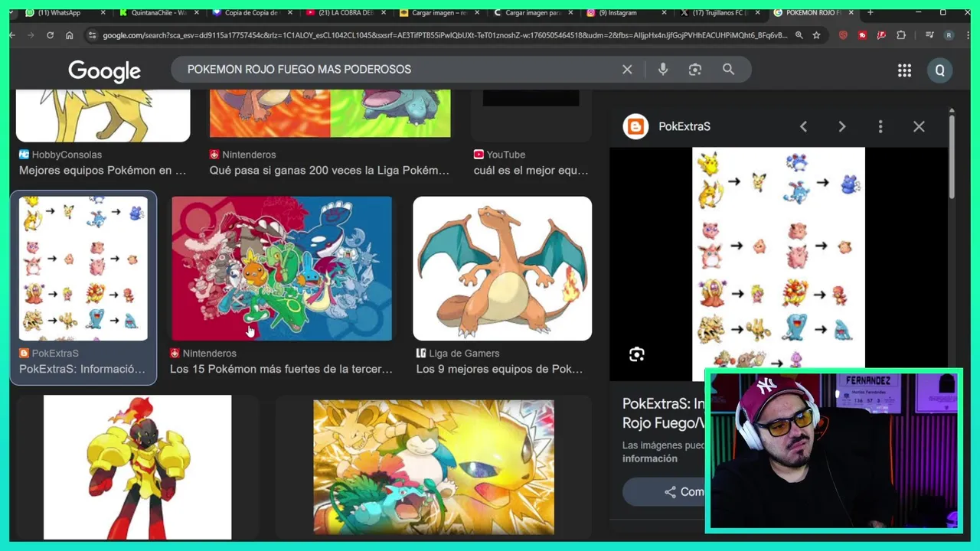The width and height of the screenshot is (980, 551).
Task: Bookmark this page with the star icon
Action: (x=816, y=35)
